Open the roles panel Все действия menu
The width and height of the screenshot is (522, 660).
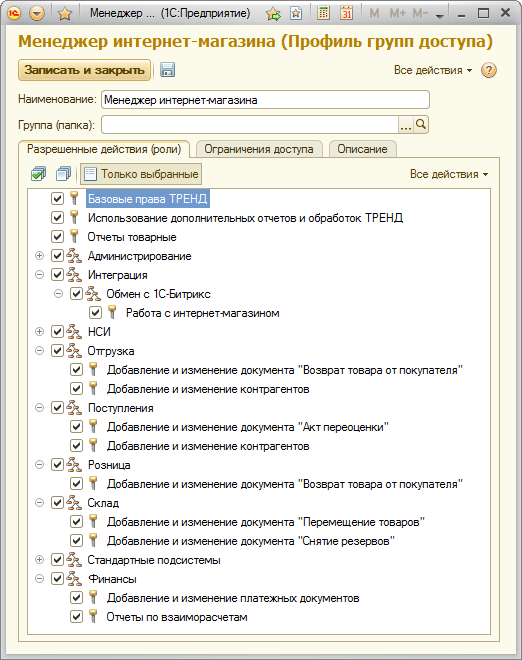449,174
